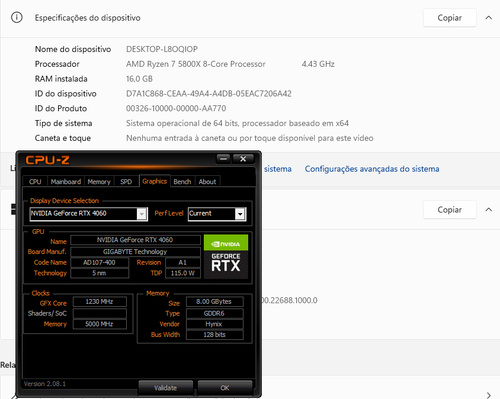Switch to the Mainboard tab
The height and width of the screenshot is (399, 500).
point(66,182)
